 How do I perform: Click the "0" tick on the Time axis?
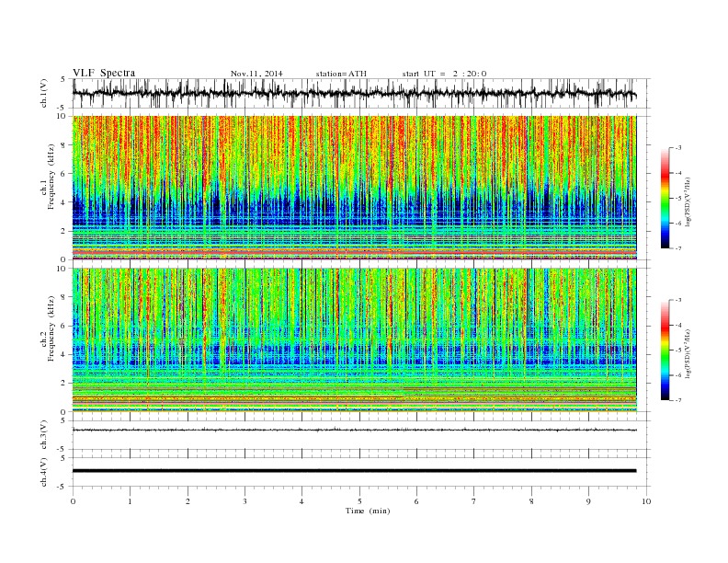coord(73,501)
